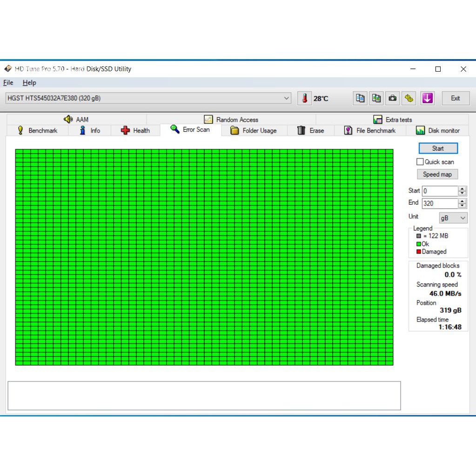Click the copy text to clipboard icon
The width and height of the screenshot is (476, 476).
point(360,98)
